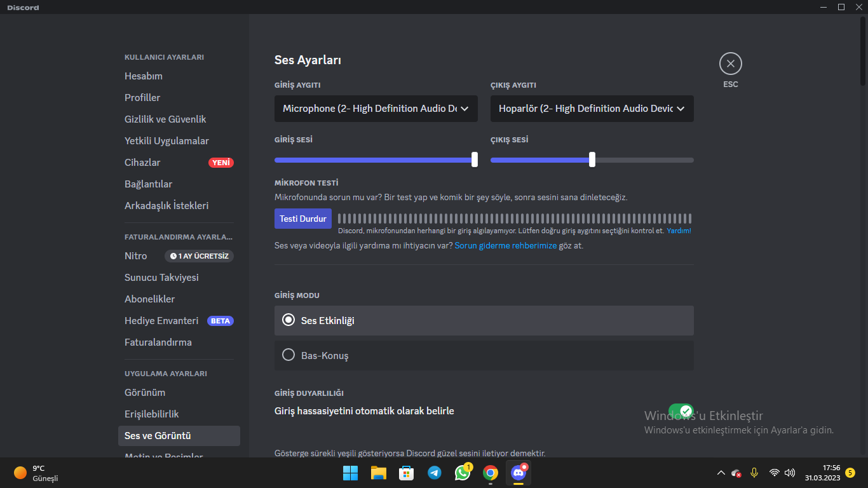The height and width of the screenshot is (488, 868).
Task: Click the Çıkış Sesi volume slider handle
Action: click(x=592, y=159)
